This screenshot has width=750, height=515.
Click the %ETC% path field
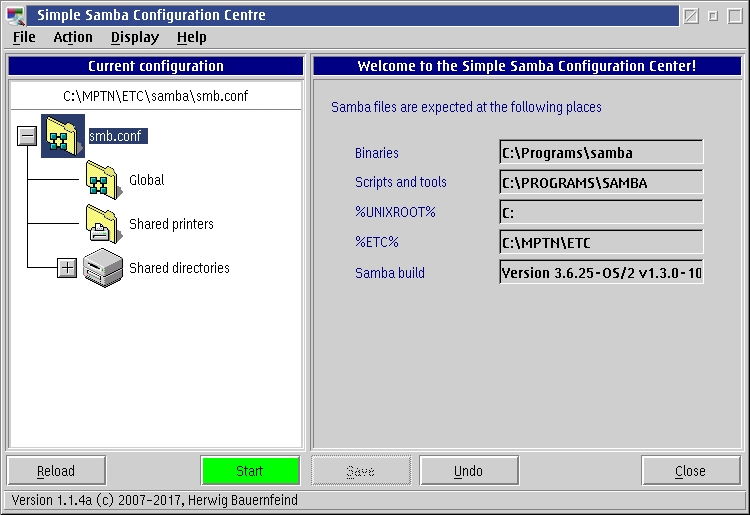pos(601,242)
